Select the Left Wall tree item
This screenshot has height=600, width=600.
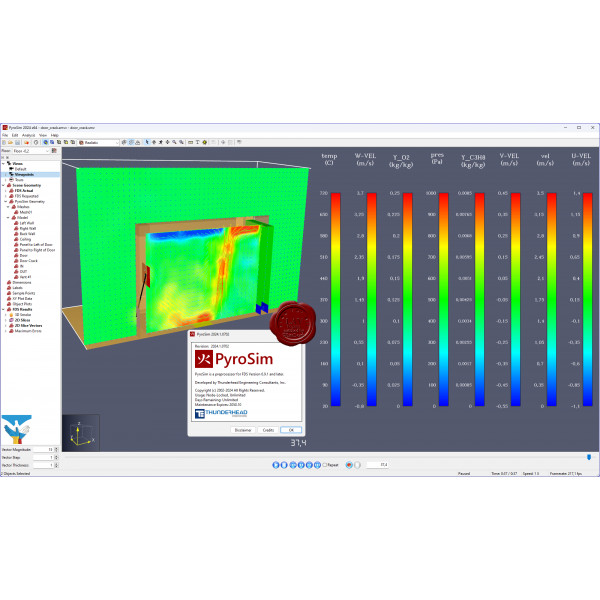[27, 223]
